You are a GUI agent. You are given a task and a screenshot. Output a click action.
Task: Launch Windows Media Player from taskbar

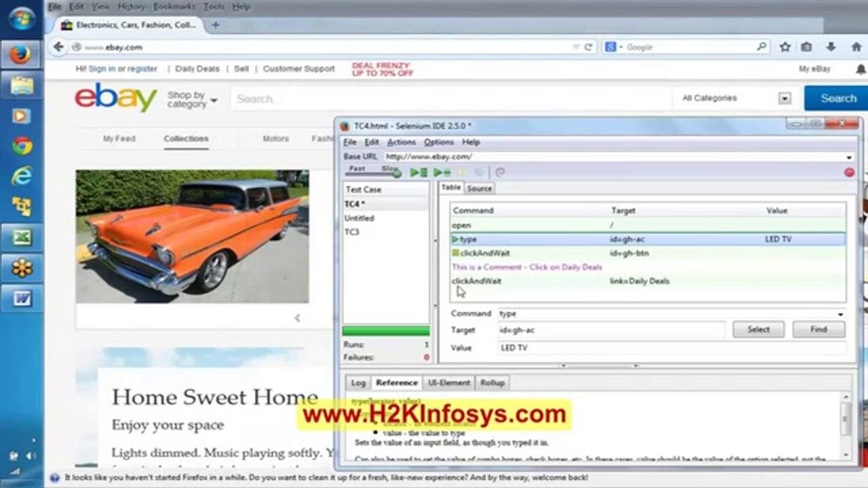click(x=21, y=116)
